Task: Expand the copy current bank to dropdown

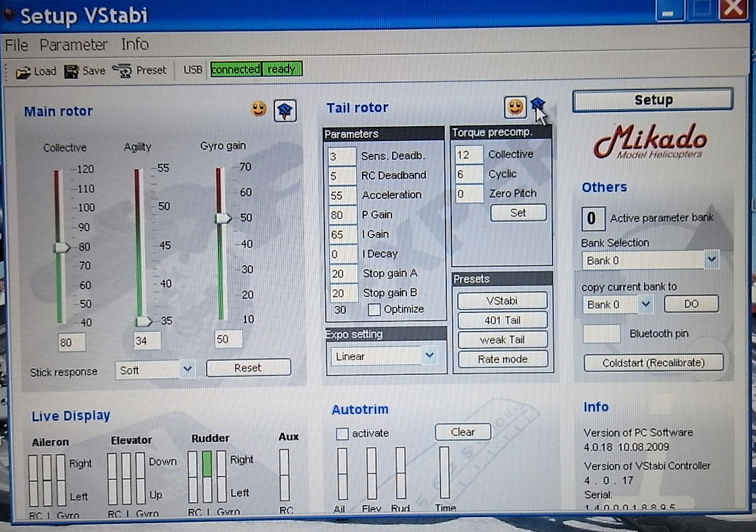Action: click(646, 305)
